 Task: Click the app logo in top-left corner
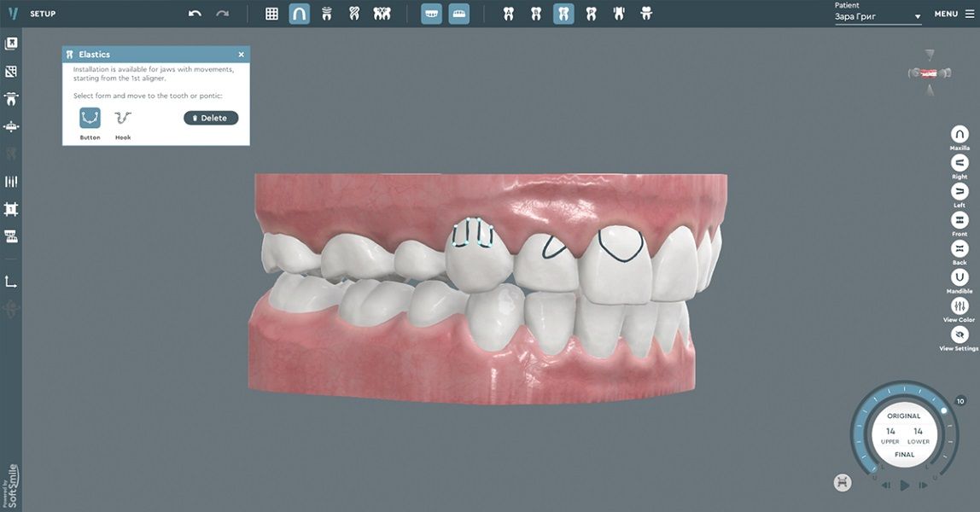[13, 13]
